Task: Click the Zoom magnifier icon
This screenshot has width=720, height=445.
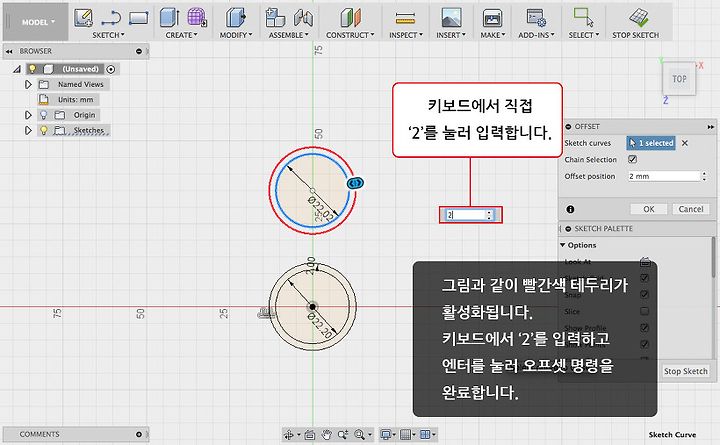Action: coord(359,434)
